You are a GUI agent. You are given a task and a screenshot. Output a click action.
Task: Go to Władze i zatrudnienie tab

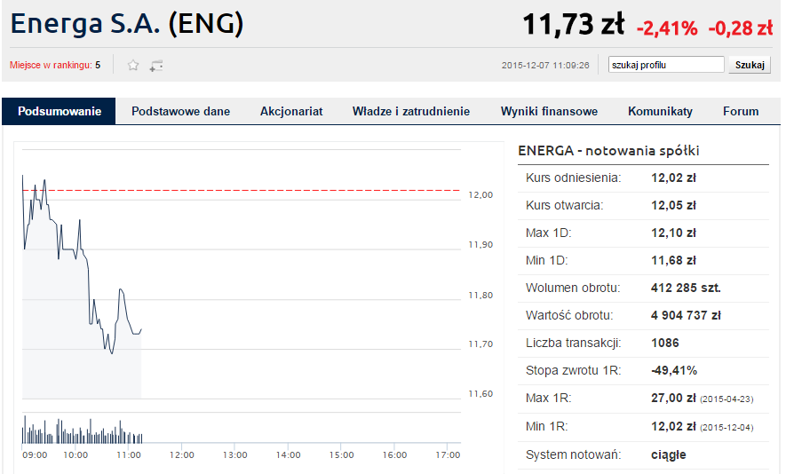(411, 111)
